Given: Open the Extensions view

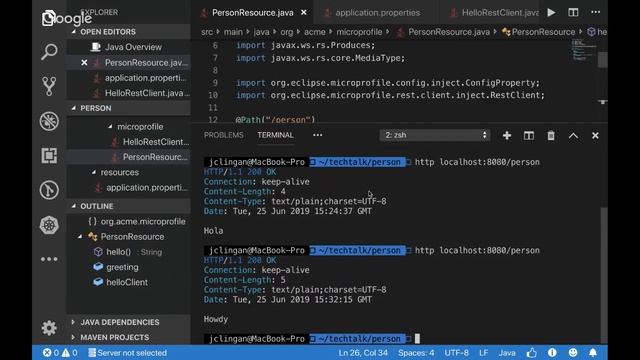Looking at the screenshot, I should [49, 156].
